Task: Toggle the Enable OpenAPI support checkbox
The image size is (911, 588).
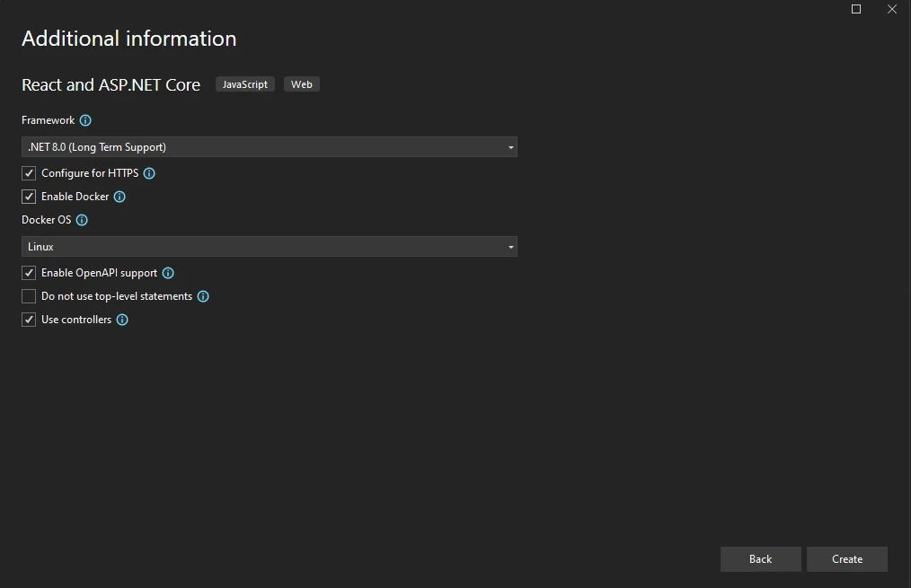Action: point(29,273)
